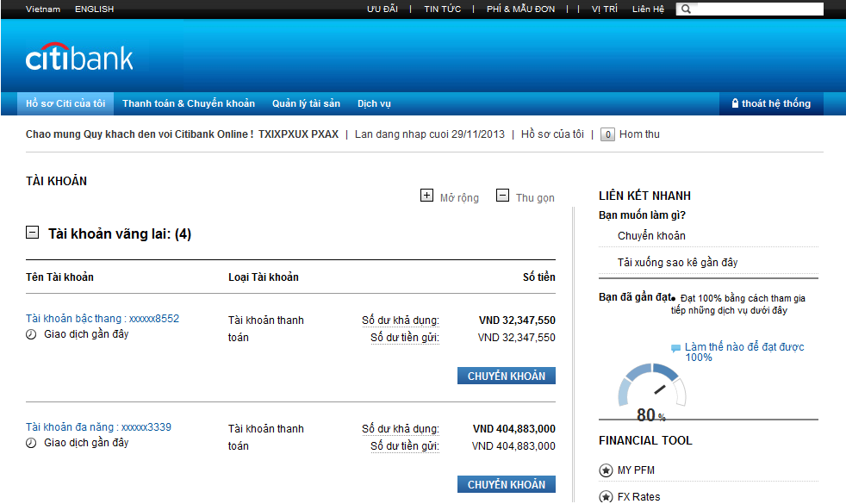Click the Vietnam country link
This screenshot has width=846, height=504.
[43, 9]
